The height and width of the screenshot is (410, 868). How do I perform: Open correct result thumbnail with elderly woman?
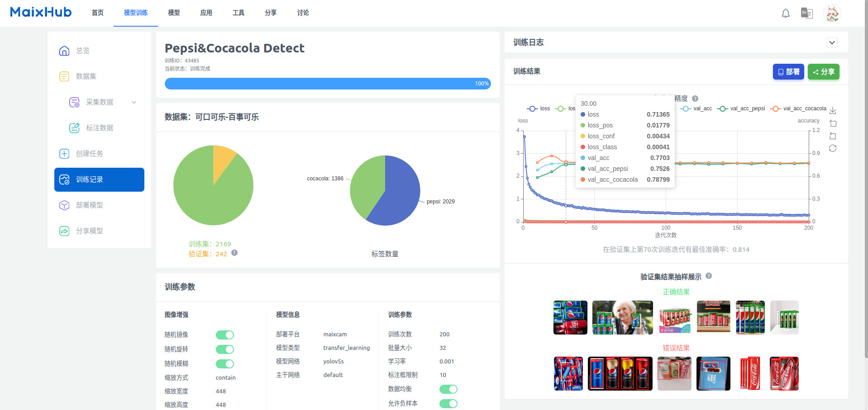623,318
